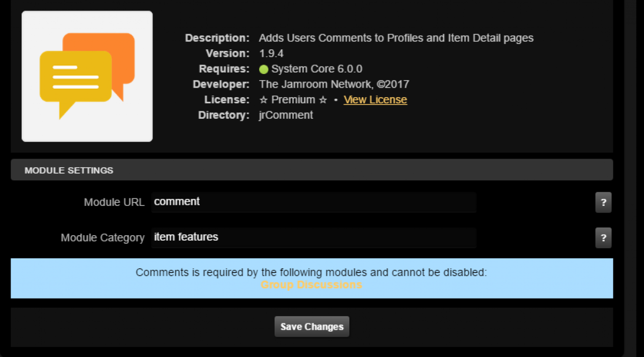Focus the Module Category text field
The image size is (644, 357).
click(x=314, y=237)
